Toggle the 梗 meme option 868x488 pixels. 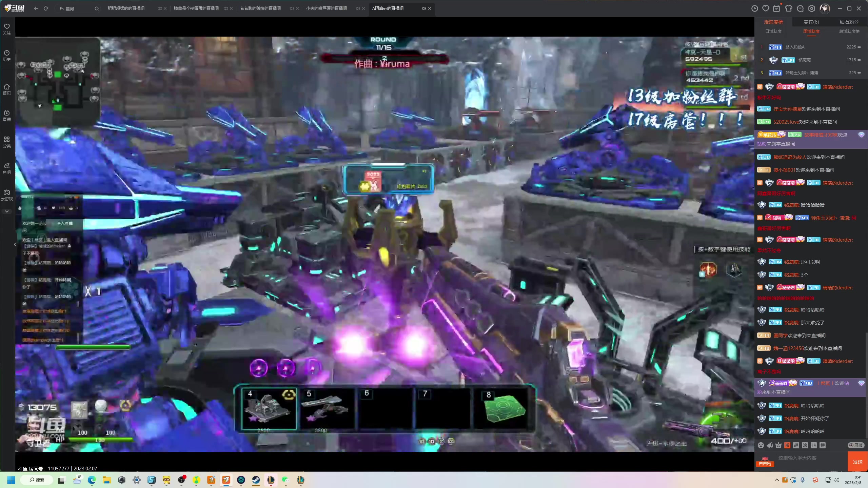[x=823, y=445]
